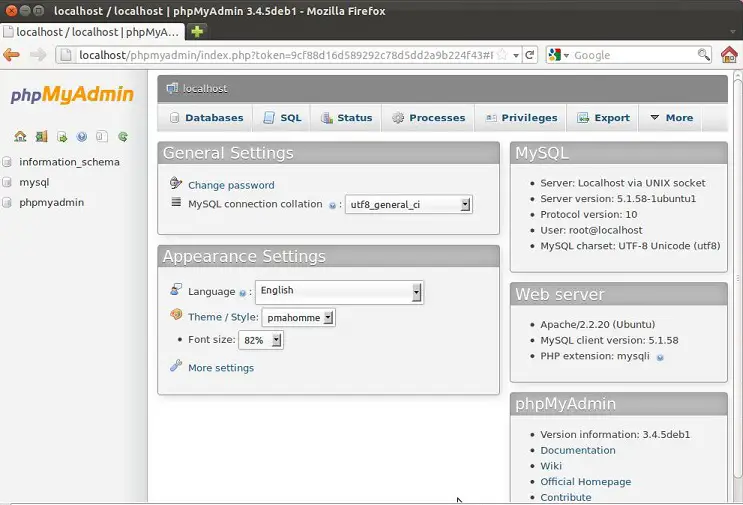The width and height of the screenshot is (743, 505).
Task: Click the phpMyAdmin logo
Action: tap(72, 95)
